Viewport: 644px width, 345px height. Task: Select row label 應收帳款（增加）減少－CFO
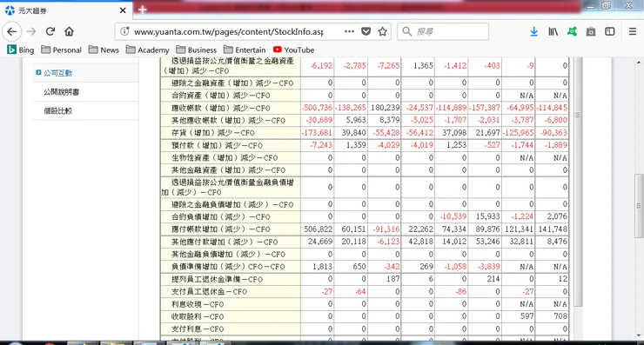click(221, 109)
